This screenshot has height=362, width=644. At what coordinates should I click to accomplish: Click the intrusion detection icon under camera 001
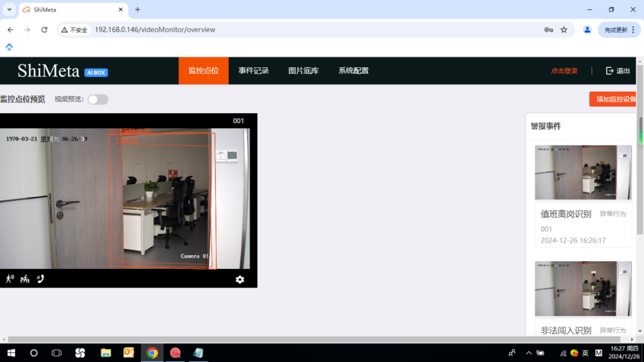tap(10, 279)
